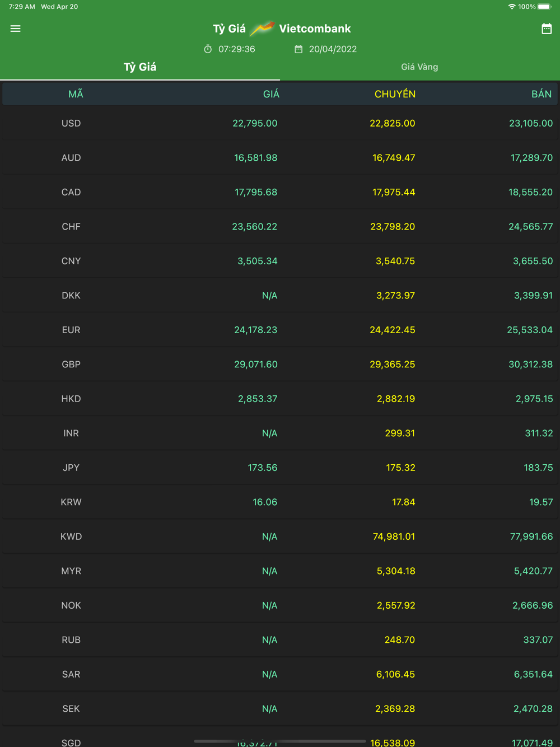Tap EUR buy price 24,178.23
The width and height of the screenshot is (560, 747).
[x=256, y=330]
